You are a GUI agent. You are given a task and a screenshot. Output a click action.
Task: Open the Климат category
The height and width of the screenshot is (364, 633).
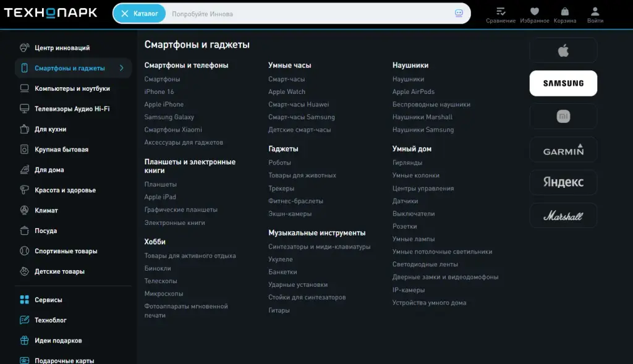(x=46, y=210)
